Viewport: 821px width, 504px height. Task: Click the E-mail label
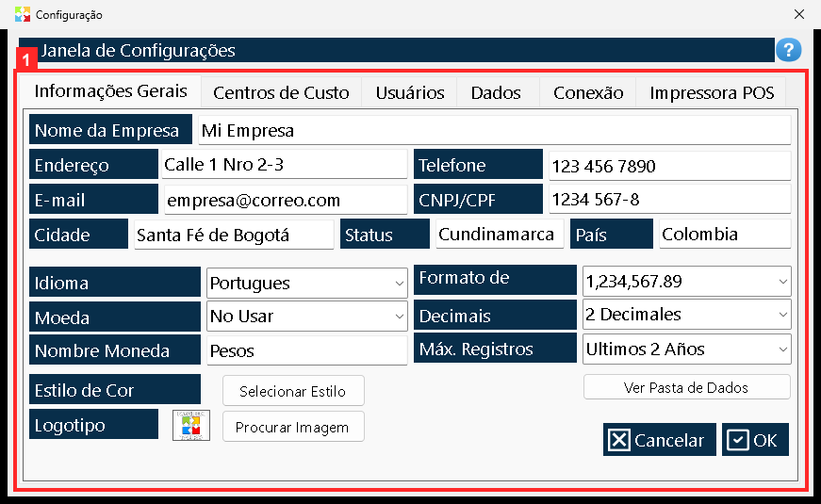(93, 199)
